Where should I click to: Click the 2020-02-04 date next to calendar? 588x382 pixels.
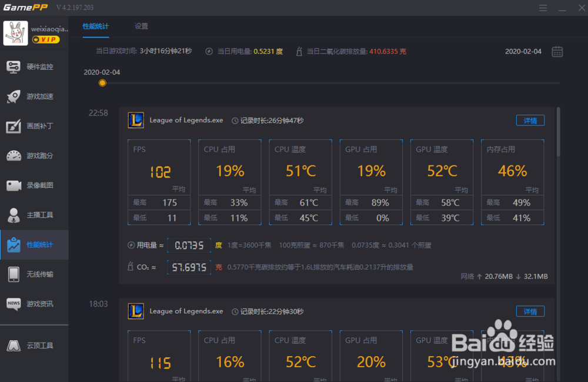tap(523, 51)
